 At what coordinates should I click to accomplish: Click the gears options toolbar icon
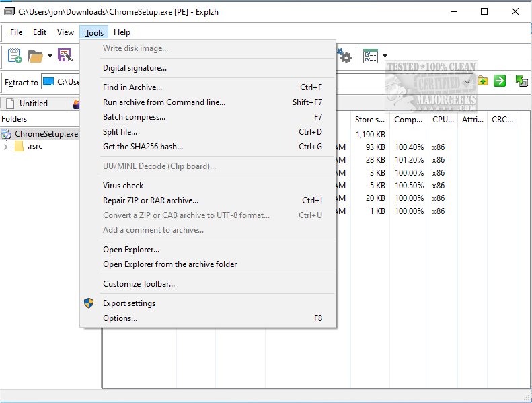(x=344, y=56)
